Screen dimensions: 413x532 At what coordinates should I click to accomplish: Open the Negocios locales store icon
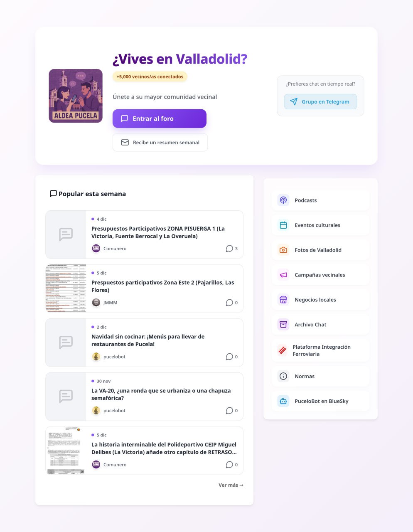pos(283,300)
